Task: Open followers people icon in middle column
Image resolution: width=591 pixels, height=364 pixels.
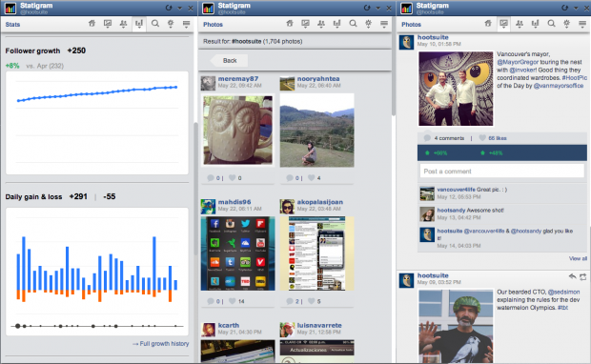Action: pyautogui.click(x=321, y=24)
